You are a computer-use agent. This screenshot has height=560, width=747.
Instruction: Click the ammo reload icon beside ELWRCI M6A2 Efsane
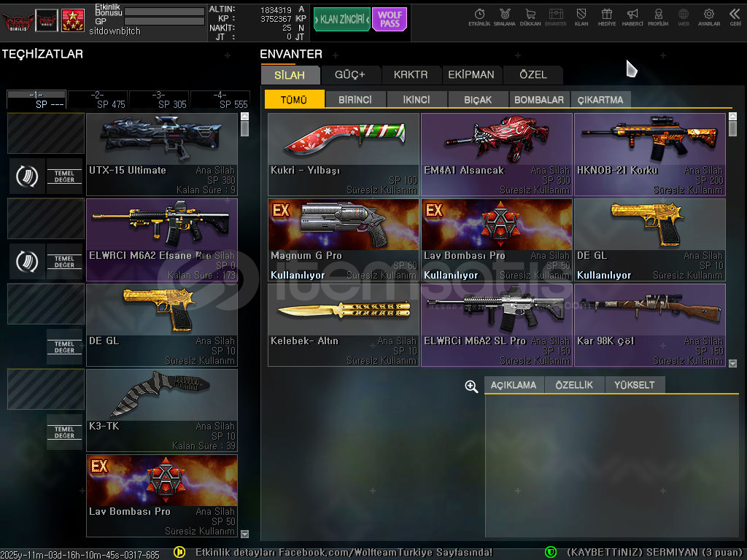pyautogui.click(x=27, y=262)
